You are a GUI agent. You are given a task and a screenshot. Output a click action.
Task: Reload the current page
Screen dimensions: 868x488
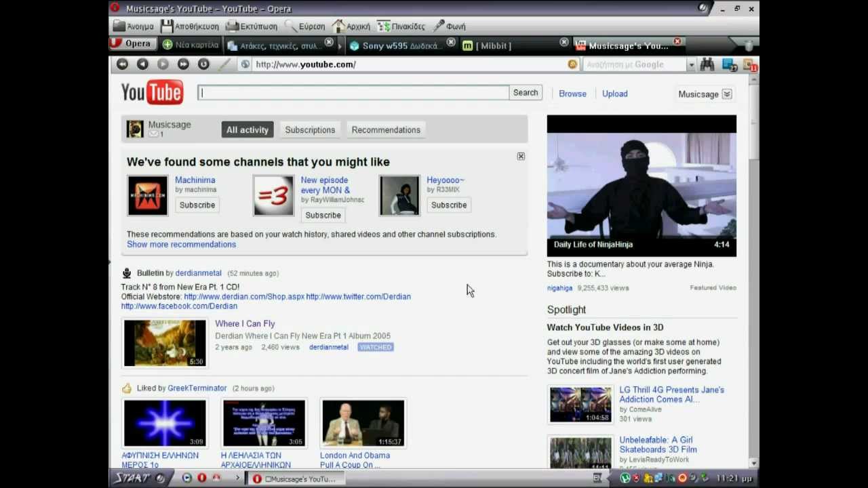point(203,64)
